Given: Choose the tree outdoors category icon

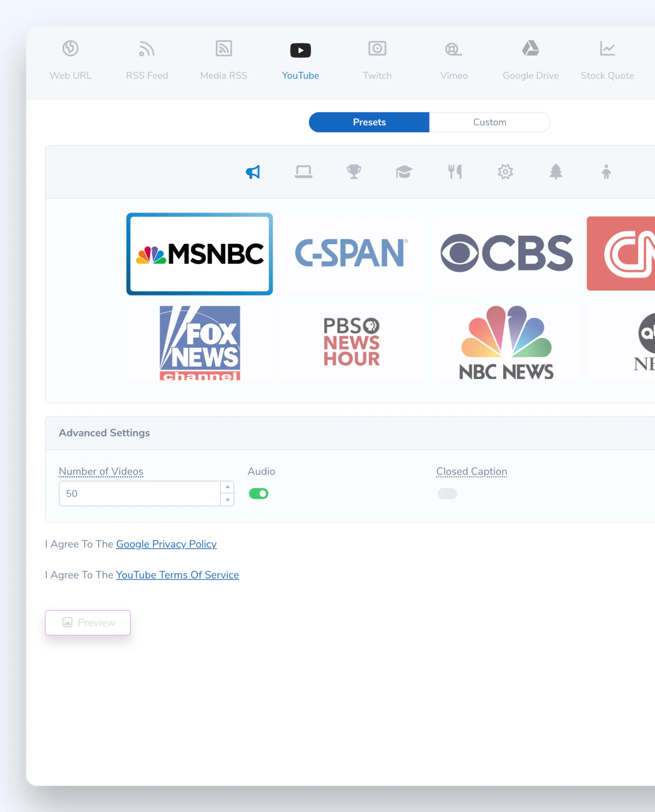Looking at the screenshot, I should coord(556,172).
